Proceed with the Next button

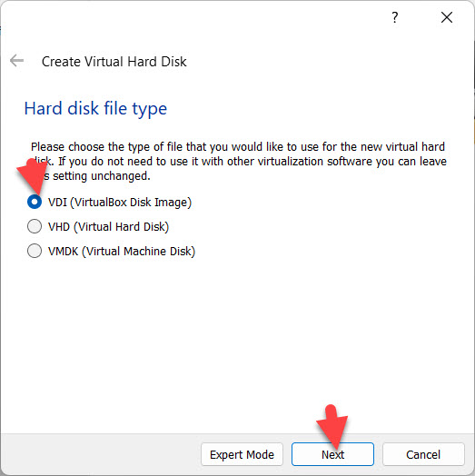pos(332,454)
